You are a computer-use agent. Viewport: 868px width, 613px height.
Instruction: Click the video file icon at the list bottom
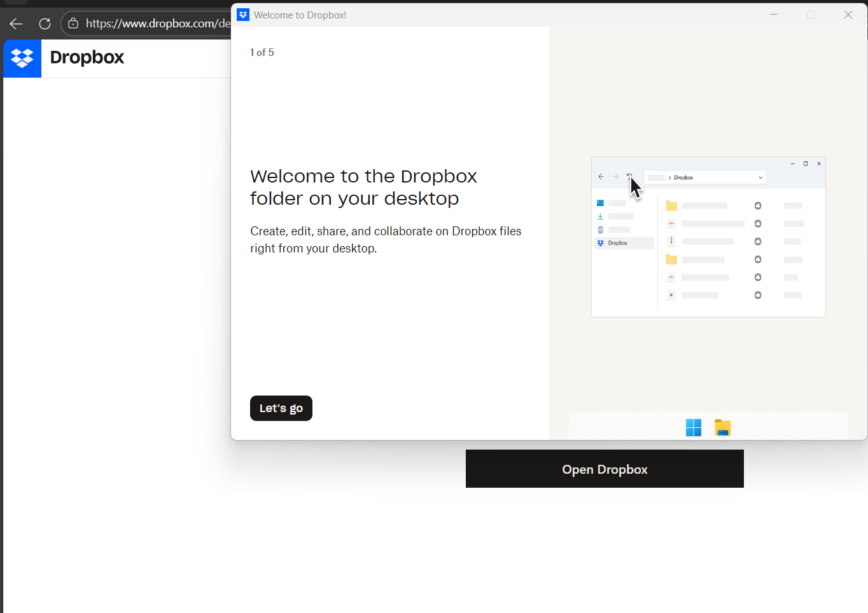click(671, 294)
